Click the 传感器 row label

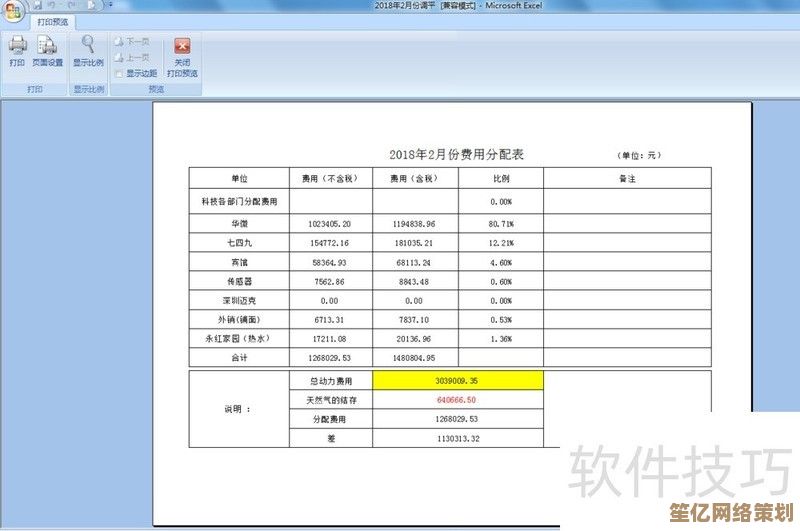pyautogui.click(x=239, y=281)
